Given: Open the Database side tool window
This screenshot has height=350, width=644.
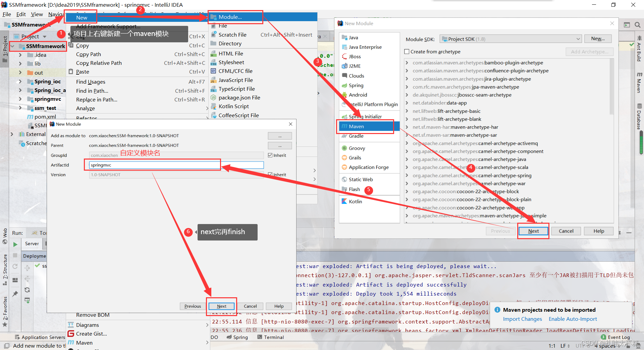Looking at the screenshot, I should (x=639, y=117).
